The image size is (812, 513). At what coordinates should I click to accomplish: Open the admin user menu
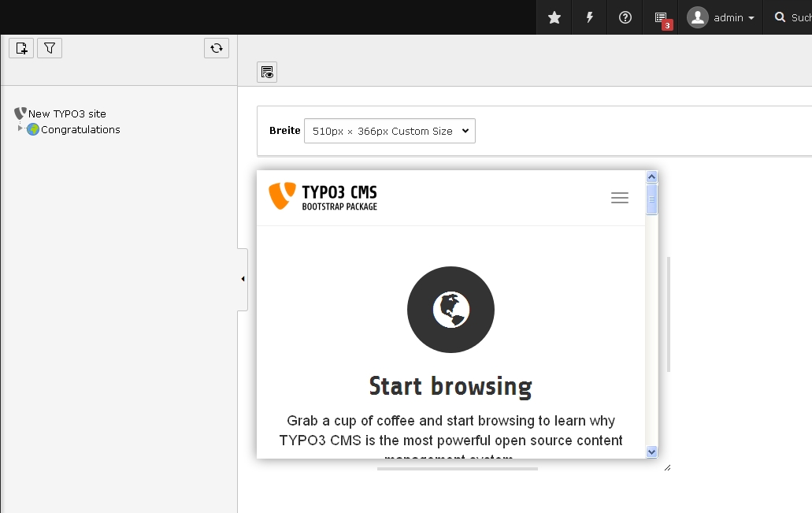[x=721, y=17]
